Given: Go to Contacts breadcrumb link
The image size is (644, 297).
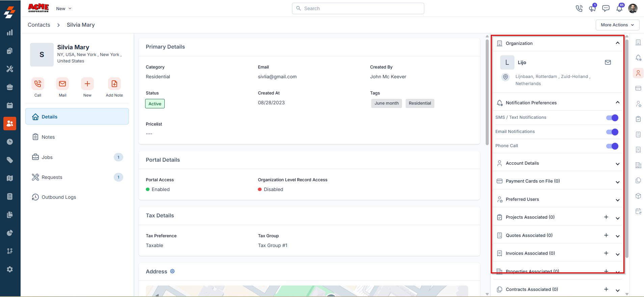Looking at the screenshot, I should [39, 25].
